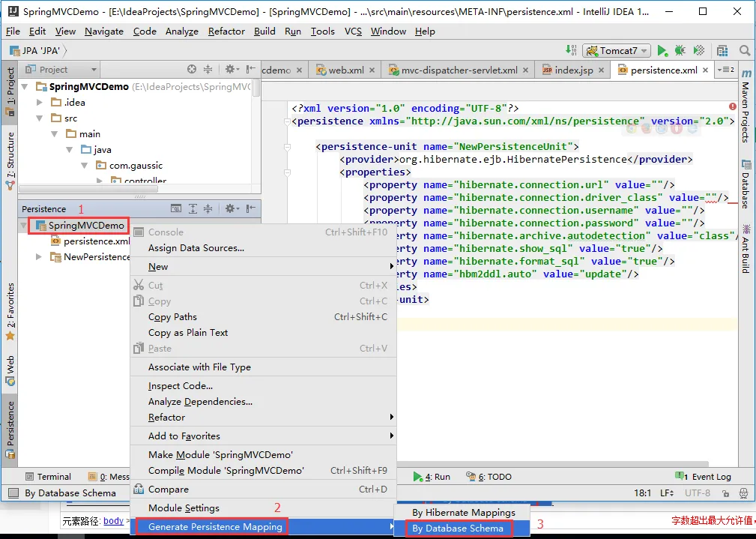Close the web.xml tab
The width and height of the screenshot is (756, 539).
[x=372, y=70]
